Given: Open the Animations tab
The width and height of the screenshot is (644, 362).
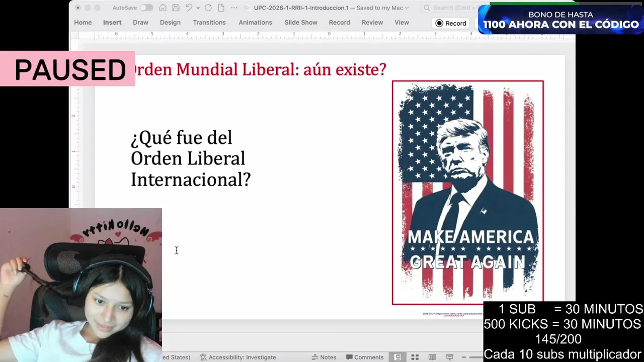Looking at the screenshot, I should 255,23.
